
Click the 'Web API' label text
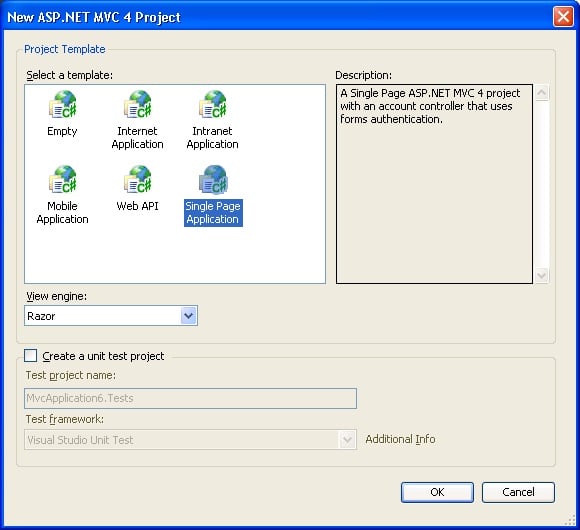[x=138, y=206]
